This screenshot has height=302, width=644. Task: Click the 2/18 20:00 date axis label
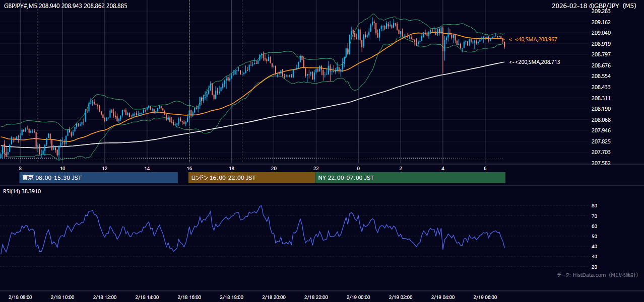[274, 297]
